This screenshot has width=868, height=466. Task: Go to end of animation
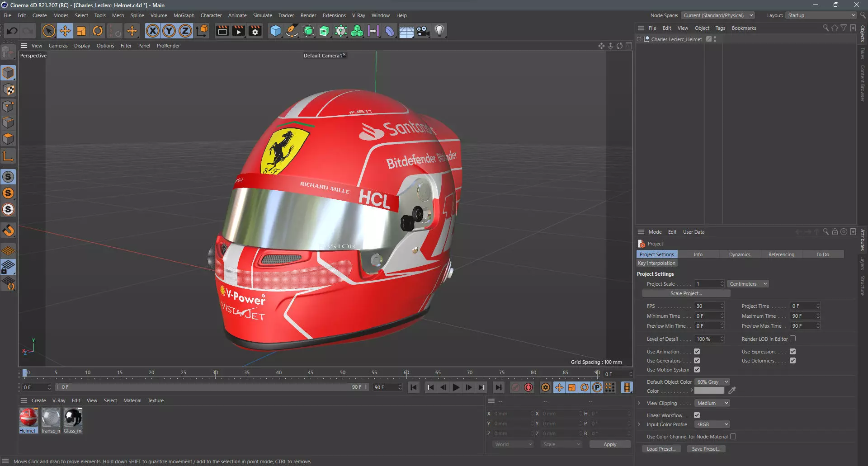click(498, 387)
